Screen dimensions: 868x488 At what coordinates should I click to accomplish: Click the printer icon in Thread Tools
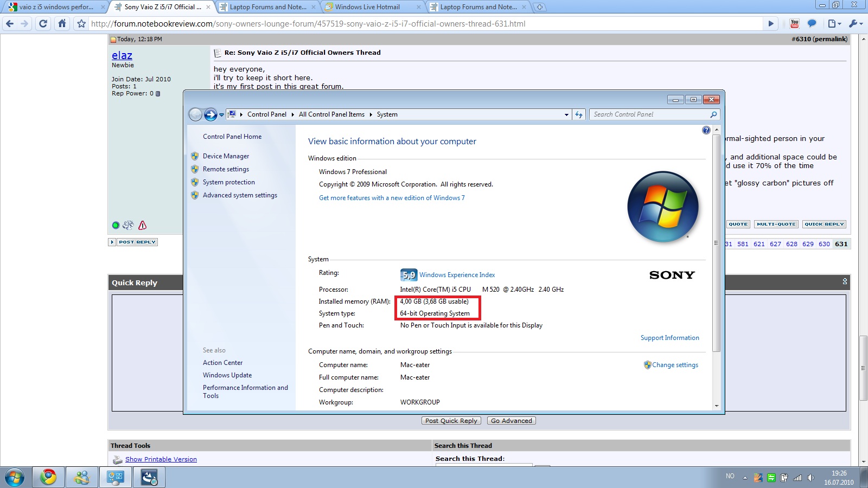pos(117,460)
